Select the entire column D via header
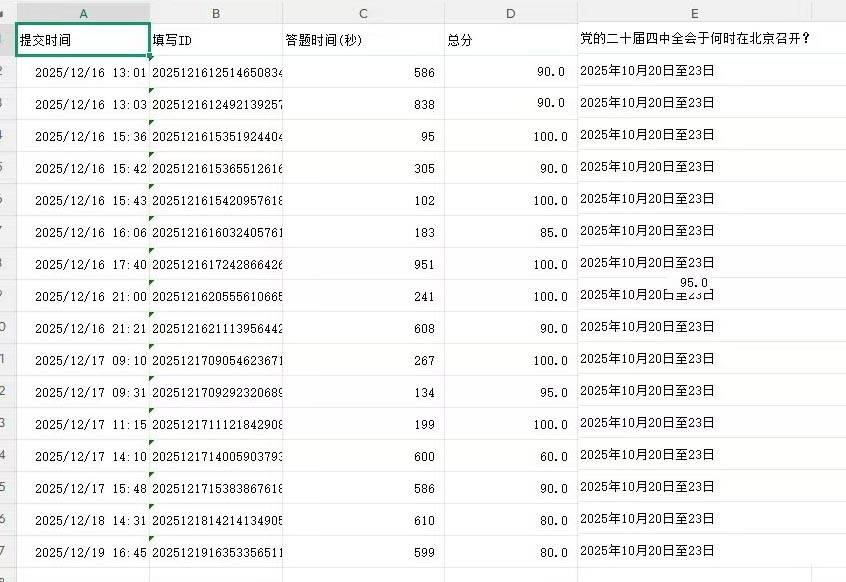 [510, 12]
